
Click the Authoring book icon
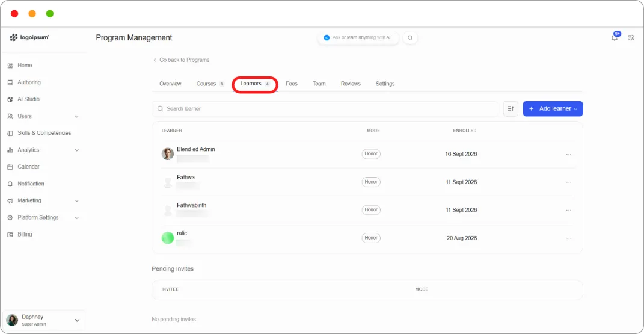[x=10, y=82]
